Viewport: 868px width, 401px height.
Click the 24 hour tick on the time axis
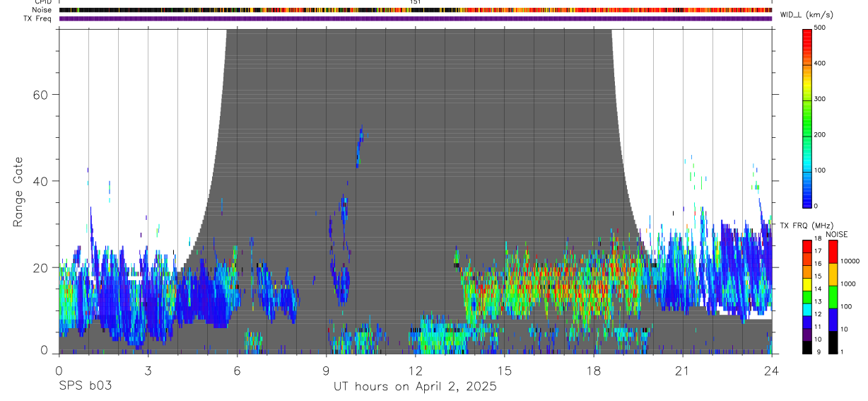coord(772,369)
